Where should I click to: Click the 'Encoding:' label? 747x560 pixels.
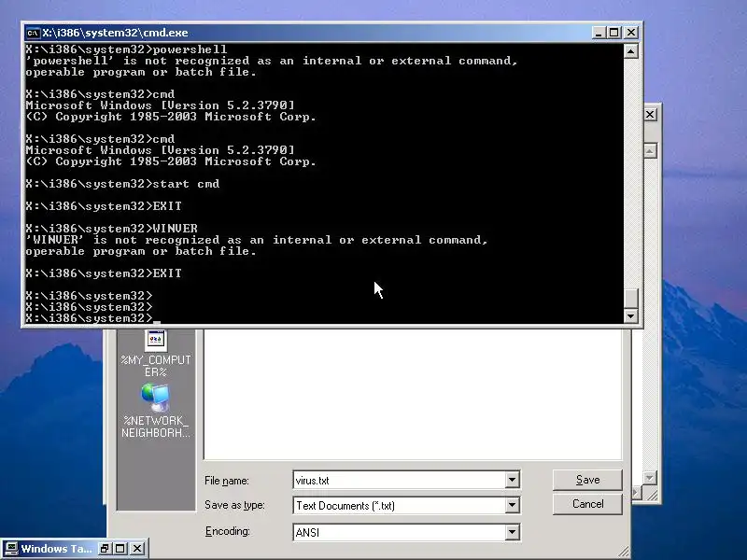pos(228,531)
